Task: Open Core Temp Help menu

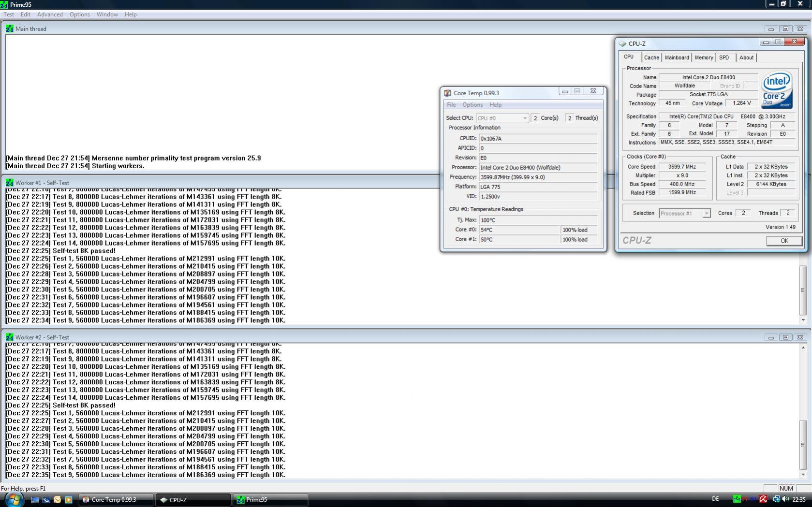Action: click(x=495, y=104)
